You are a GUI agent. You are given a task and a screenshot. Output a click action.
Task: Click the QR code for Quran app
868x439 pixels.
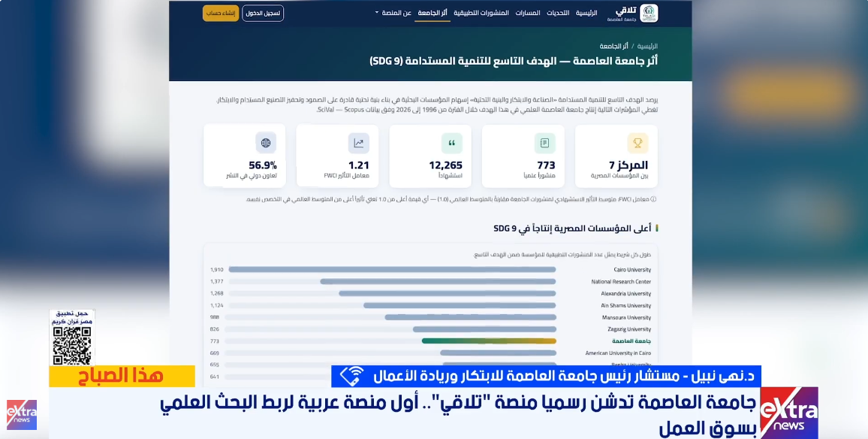[72, 345]
